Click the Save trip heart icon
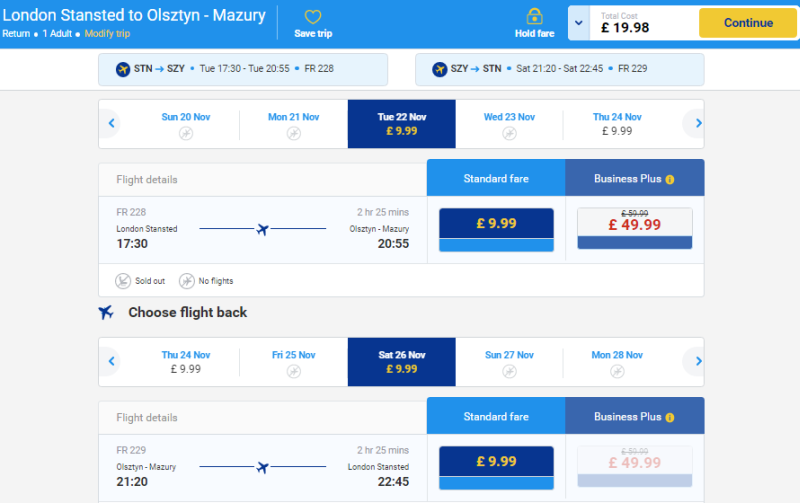The width and height of the screenshot is (800, 503). click(x=313, y=17)
